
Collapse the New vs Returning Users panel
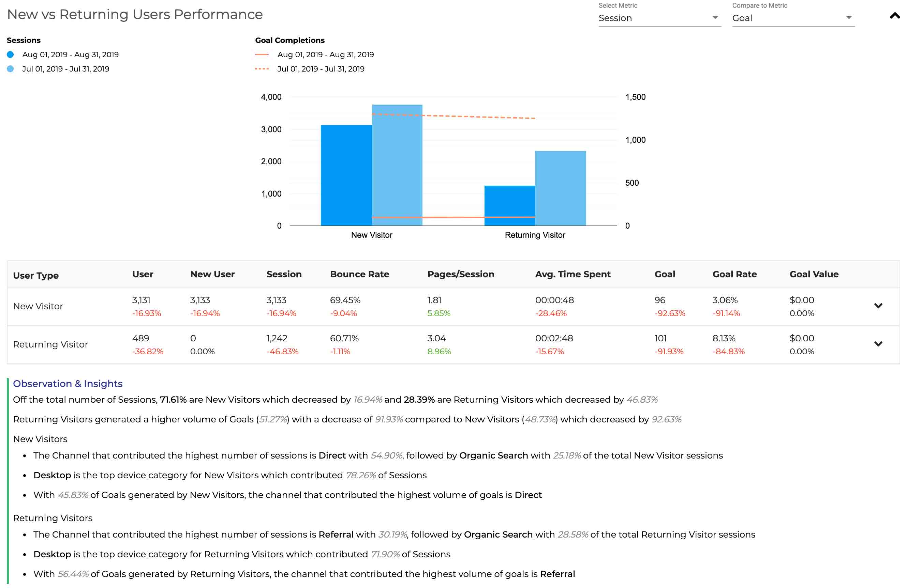pos(894,16)
